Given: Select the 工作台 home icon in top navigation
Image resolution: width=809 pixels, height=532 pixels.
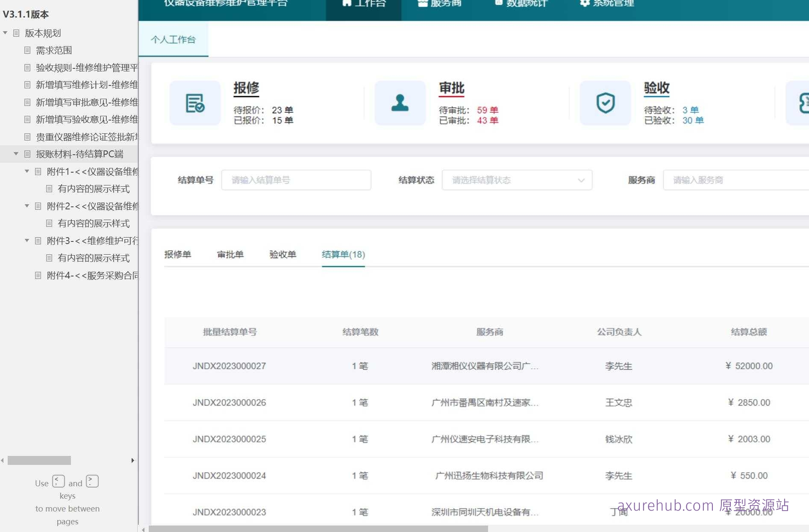Looking at the screenshot, I should click(346, 3).
